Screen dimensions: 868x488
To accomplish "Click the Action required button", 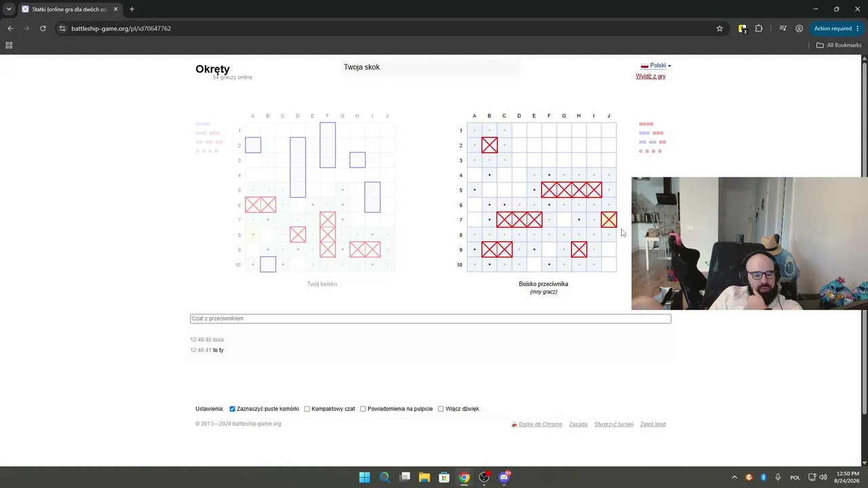I will coord(837,28).
